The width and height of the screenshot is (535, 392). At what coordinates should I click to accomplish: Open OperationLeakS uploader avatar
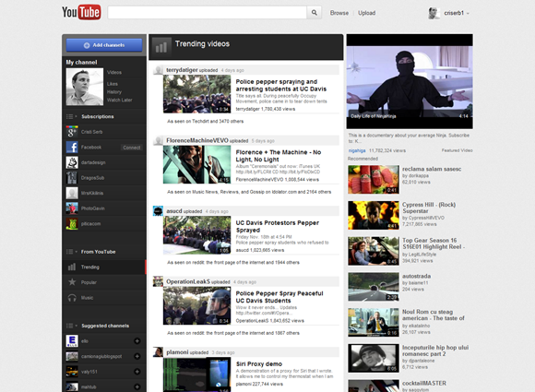pos(158,281)
